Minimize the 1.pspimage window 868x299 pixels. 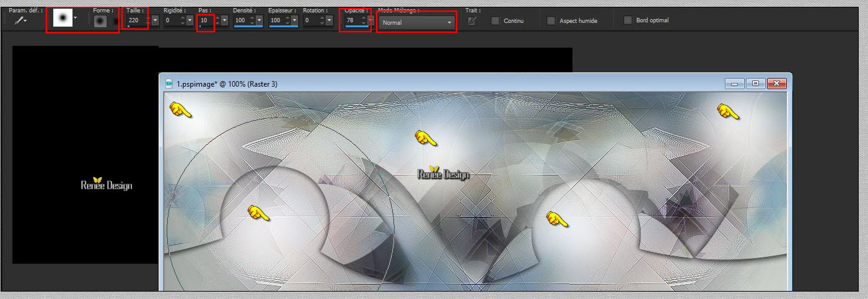point(734,84)
